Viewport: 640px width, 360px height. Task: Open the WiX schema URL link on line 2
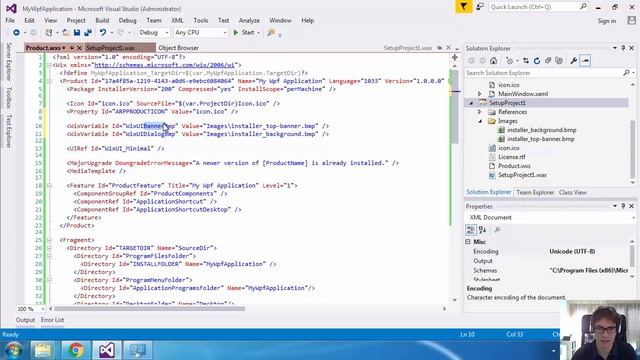pyautogui.click(x=164, y=65)
